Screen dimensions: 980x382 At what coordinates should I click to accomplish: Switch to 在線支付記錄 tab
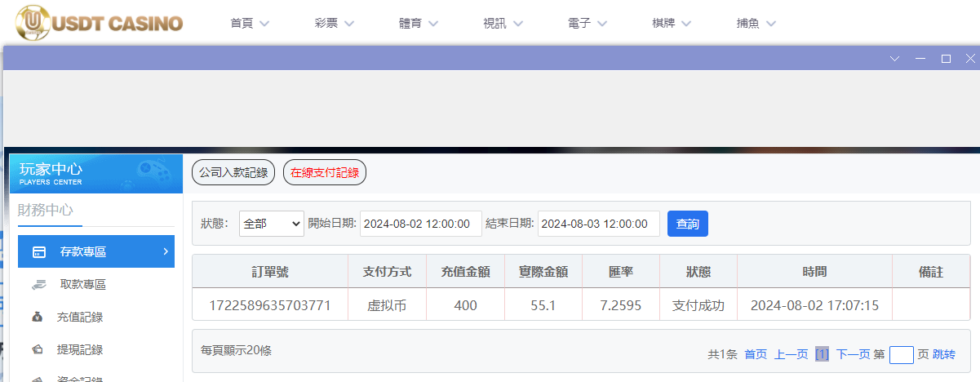coord(325,172)
